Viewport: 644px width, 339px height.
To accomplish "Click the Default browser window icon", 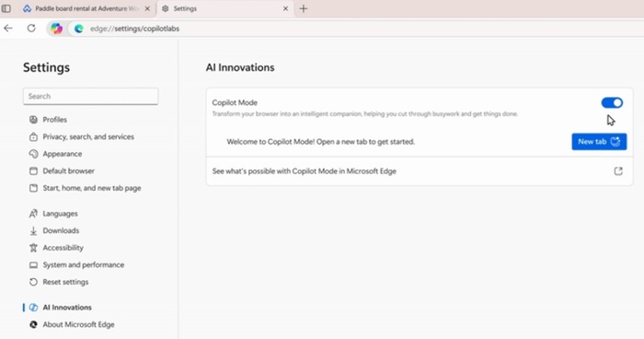I will click(33, 171).
